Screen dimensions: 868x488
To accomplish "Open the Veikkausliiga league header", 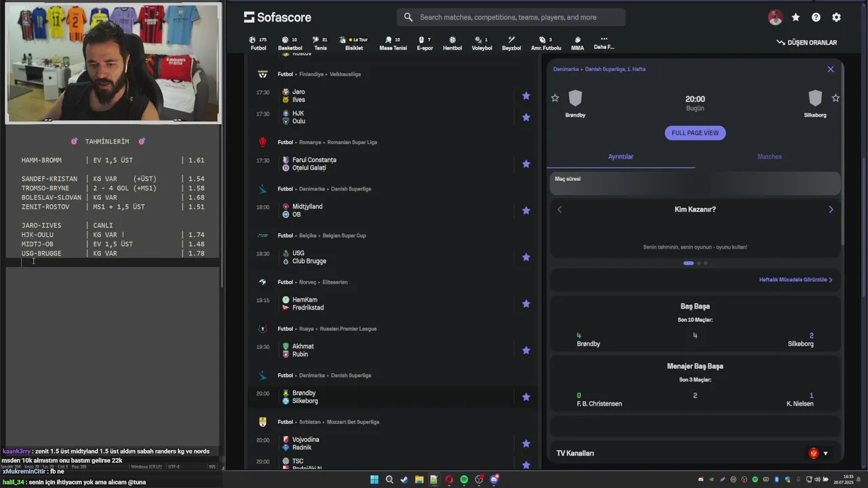I will [x=345, y=74].
